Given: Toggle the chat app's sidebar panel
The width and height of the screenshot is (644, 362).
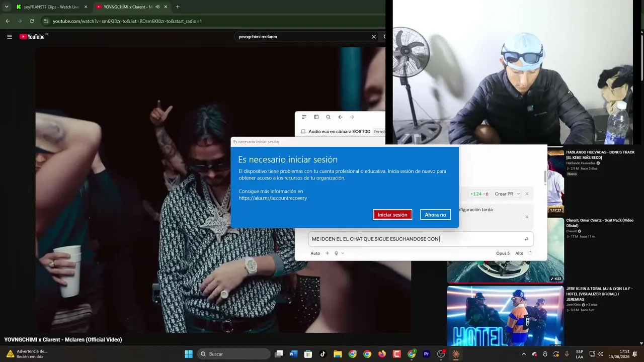Looking at the screenshot, I should [316, 117].
